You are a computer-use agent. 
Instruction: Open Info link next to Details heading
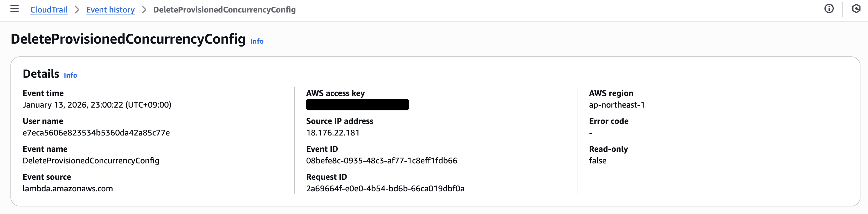[x=71, y=75]
